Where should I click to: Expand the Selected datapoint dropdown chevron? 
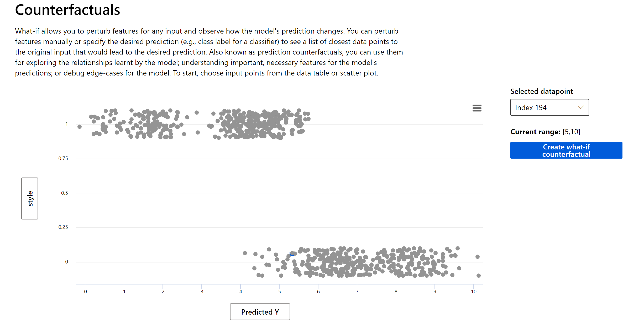tap(581, 107)
